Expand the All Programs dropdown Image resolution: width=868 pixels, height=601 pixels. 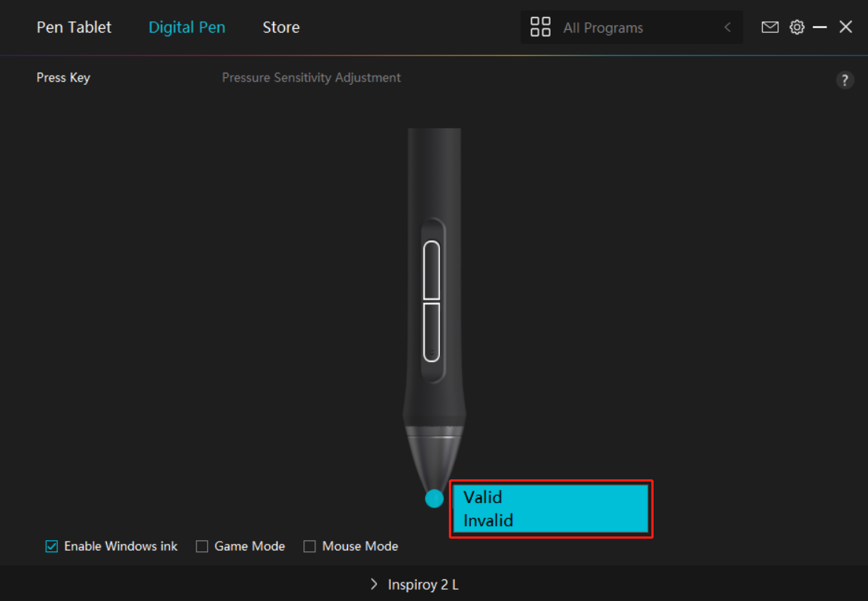pos(631,27)
